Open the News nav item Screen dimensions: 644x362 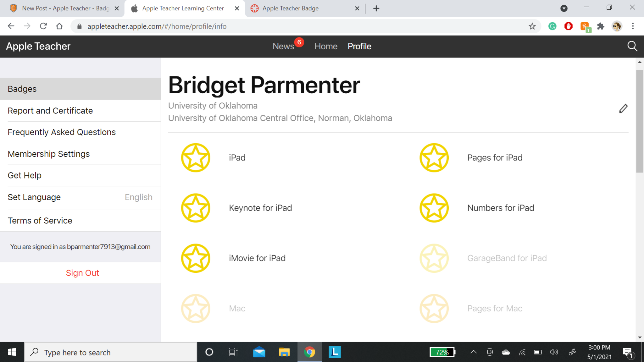tap(283, 46)
